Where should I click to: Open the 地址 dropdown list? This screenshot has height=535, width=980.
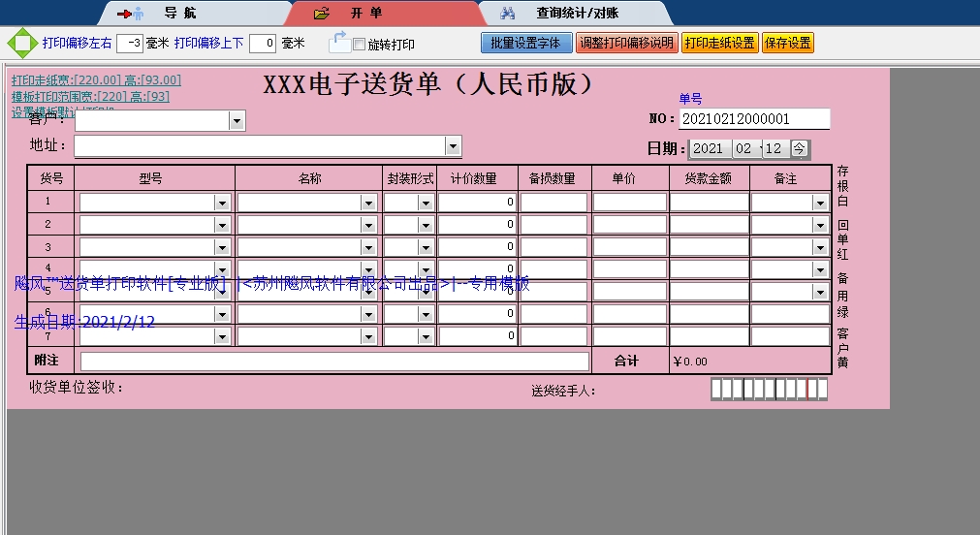[453, 146]
